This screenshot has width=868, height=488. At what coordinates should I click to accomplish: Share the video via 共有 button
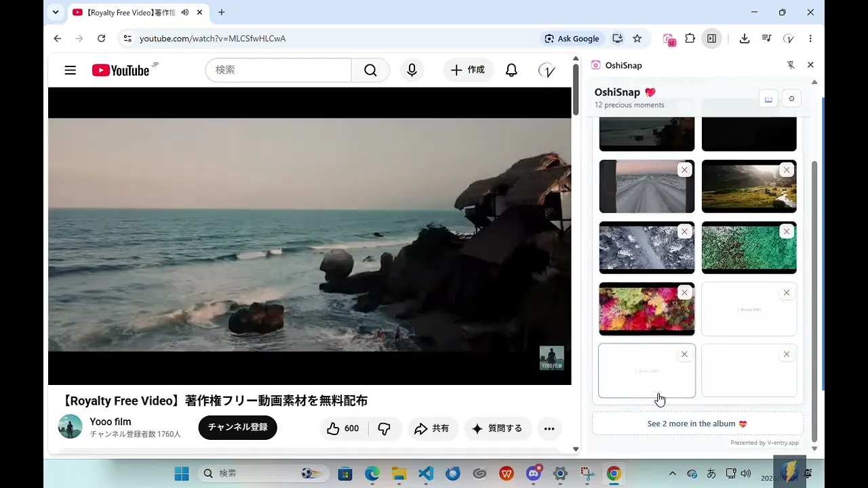(x=432, y=428)
